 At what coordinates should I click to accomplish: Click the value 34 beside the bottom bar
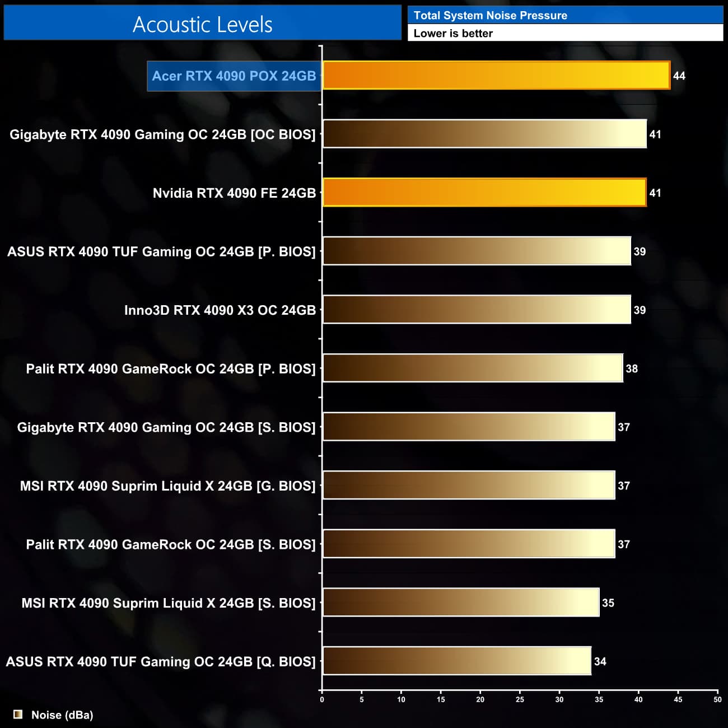[x=600, y=661]
